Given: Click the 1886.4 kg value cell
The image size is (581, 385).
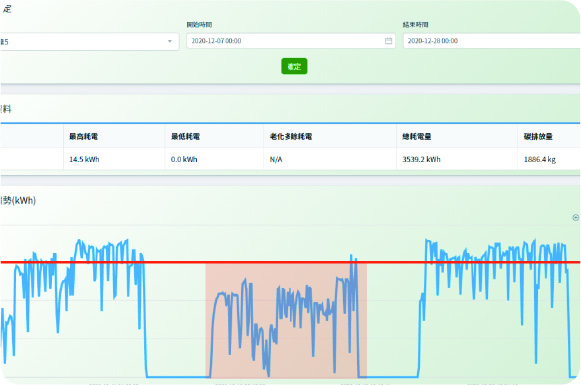Looking at the screenshot, I should click(x=549, y=159).
